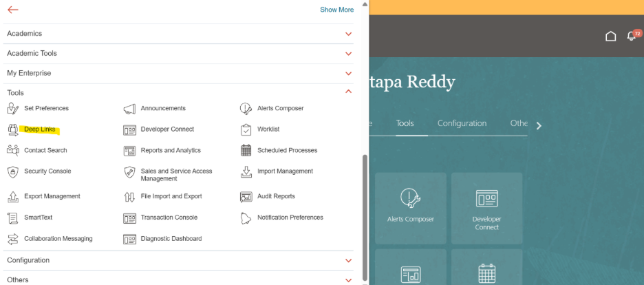Image resolution: width=644 pixels, height=285 pixels.
Task: Open the Import Management icon
Action: coord(246,171)
